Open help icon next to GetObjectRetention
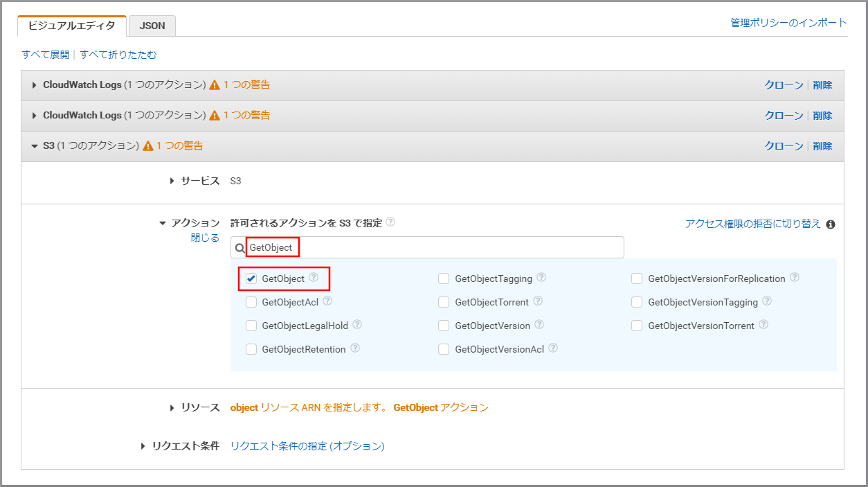 coord(355,348)
